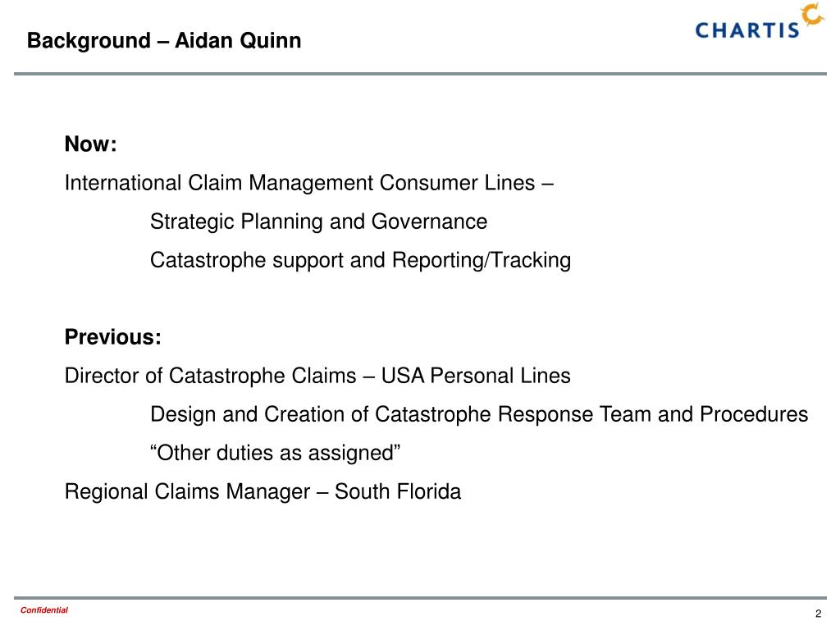This screenshot has width=840, height=630.
Task: Select Director of Catastrophe Claims line
Action: coord(317,376)
